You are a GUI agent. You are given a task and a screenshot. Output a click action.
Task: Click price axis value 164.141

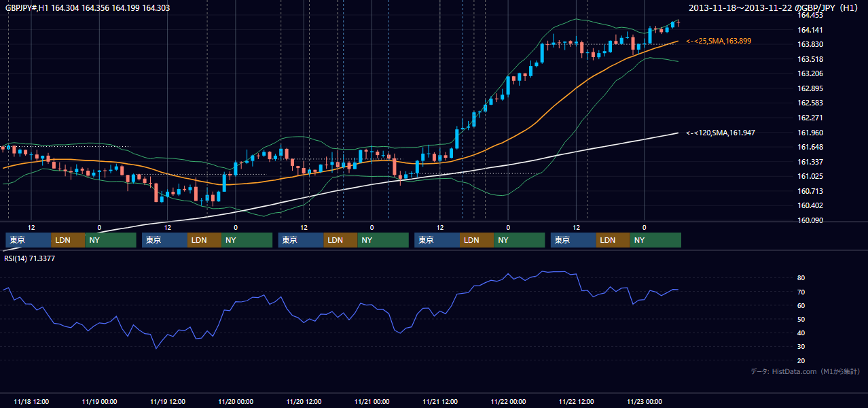[810, 30]
